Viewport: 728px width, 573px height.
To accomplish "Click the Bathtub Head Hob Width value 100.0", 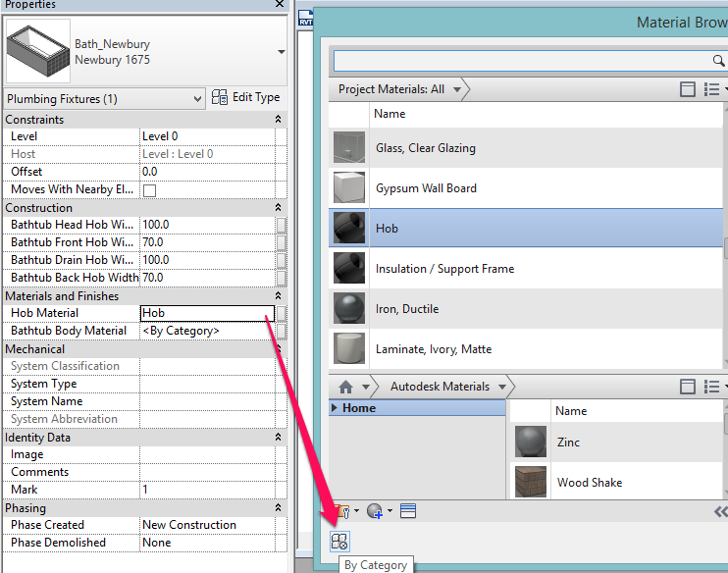I will tap(208, 225).
